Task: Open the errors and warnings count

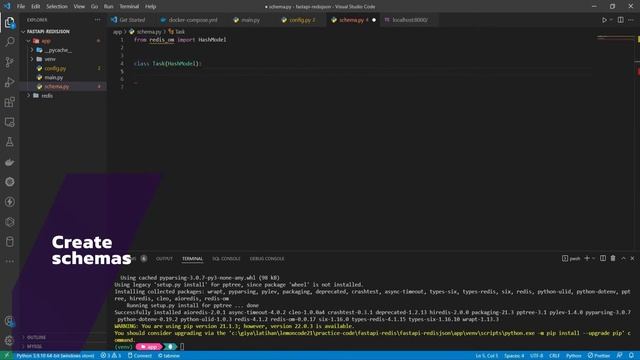Action: pyautogui.click(x=111, y=356)
